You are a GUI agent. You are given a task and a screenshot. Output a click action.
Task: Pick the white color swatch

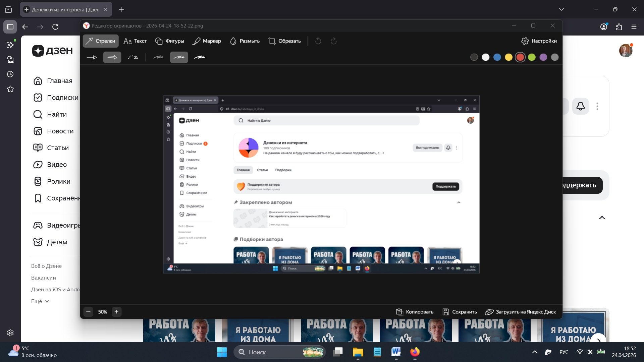486,57
